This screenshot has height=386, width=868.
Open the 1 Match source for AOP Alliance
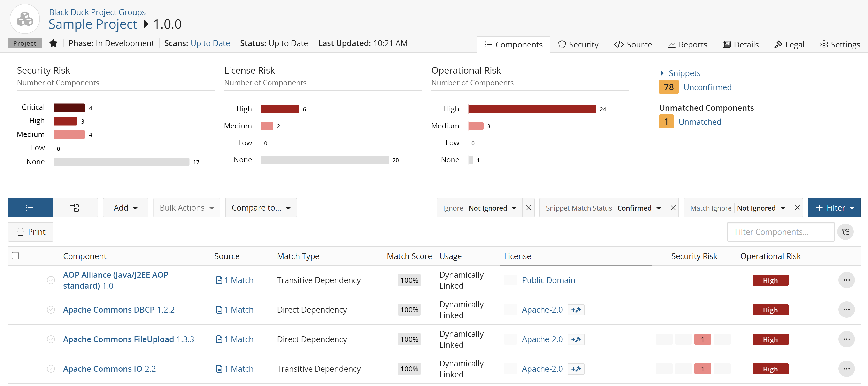coord(235,280)
